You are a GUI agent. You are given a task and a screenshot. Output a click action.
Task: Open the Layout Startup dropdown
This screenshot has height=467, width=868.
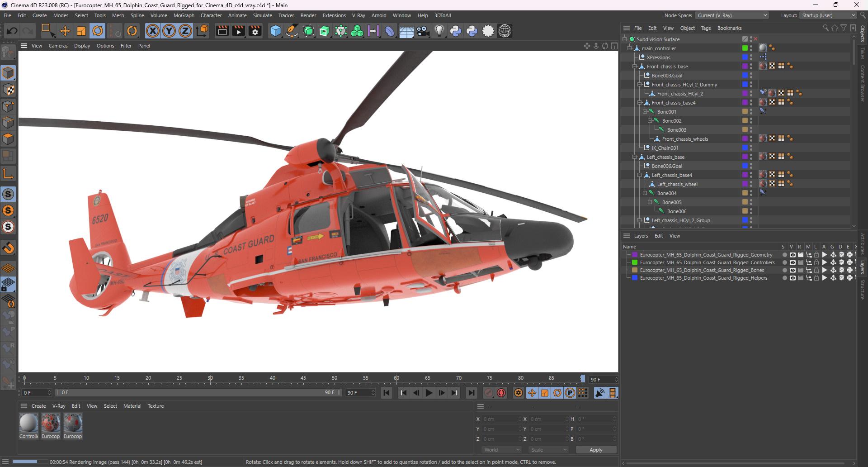[828, 15]
